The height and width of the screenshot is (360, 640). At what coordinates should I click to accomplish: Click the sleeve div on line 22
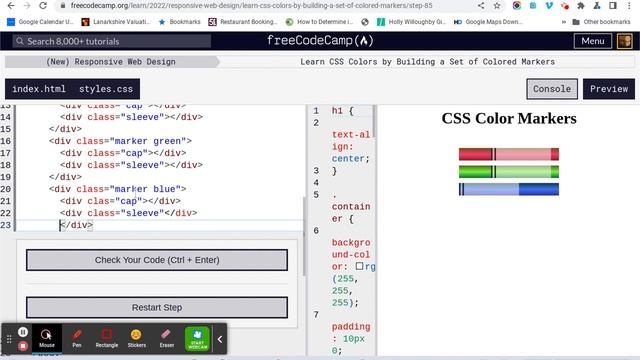(x=129, y=213)
